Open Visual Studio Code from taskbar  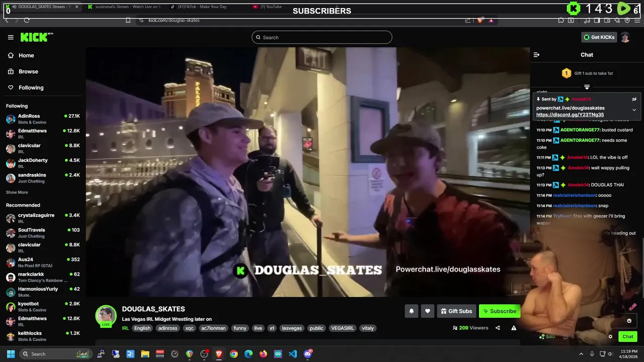(x=293, y=354)
